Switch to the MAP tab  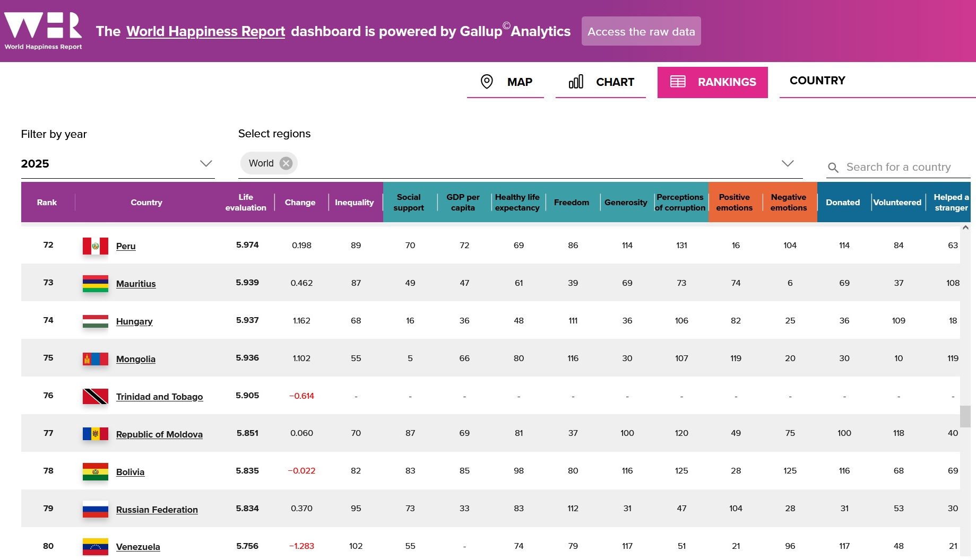pos(505,82)
